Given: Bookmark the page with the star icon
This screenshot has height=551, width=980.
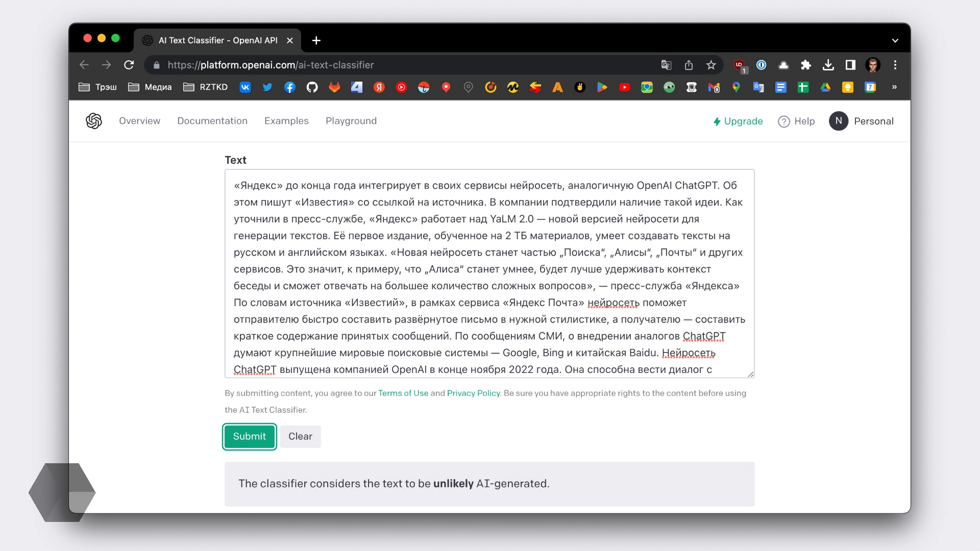Looking at the screenshot, I should (711, 65).
